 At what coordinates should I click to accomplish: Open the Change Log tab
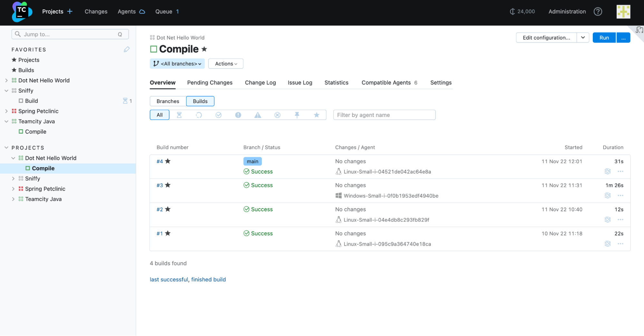[260, 82]
